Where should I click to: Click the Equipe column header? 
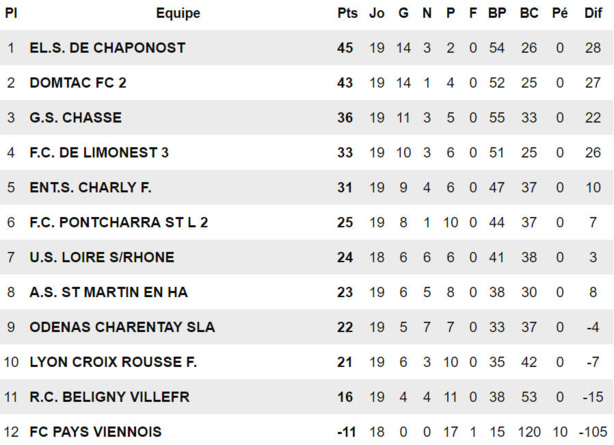click(x=178, y=13)
